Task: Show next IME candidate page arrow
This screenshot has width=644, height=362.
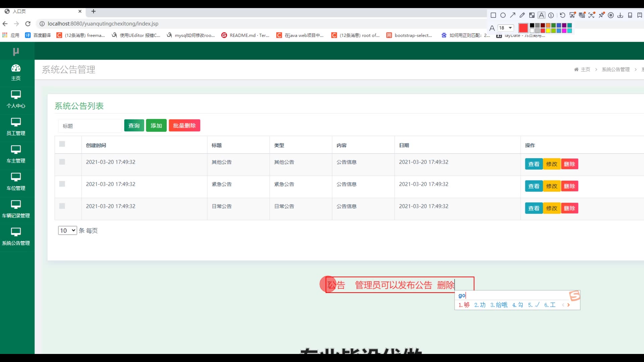Action: 569,305
